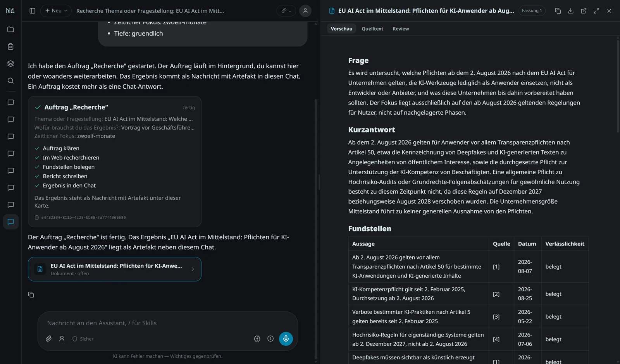Close the artefact panel

(x=609, y=11)
